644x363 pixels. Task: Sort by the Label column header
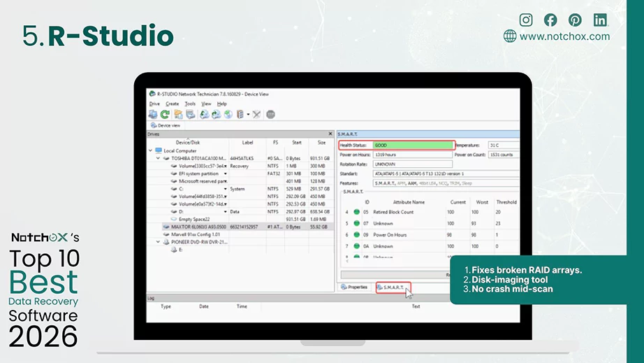[x=247, y=142]
